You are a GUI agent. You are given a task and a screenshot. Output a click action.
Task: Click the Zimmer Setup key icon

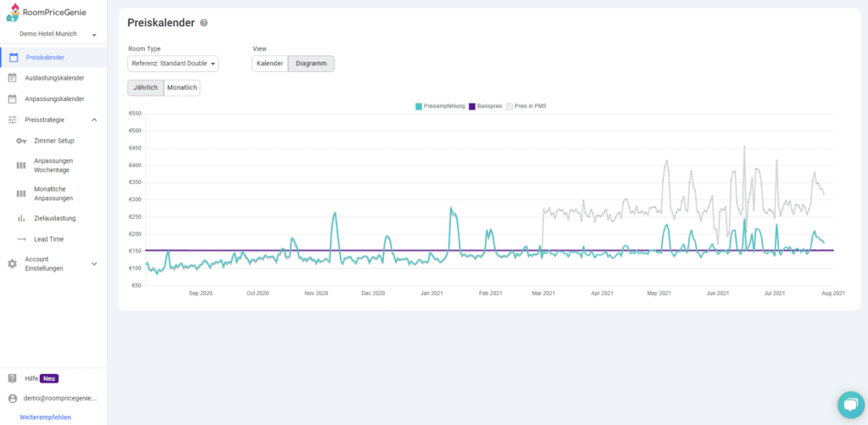(x=21, y=141)
